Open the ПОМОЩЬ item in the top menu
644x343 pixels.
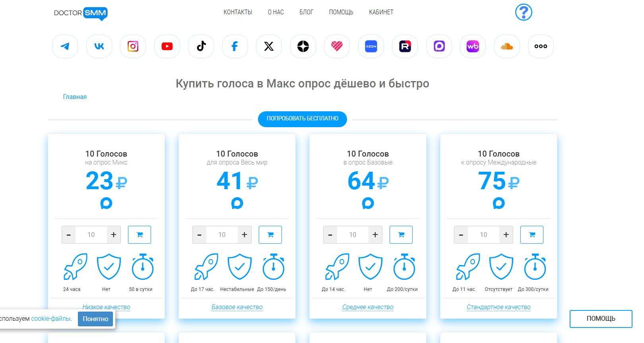(x=341, y=12)
